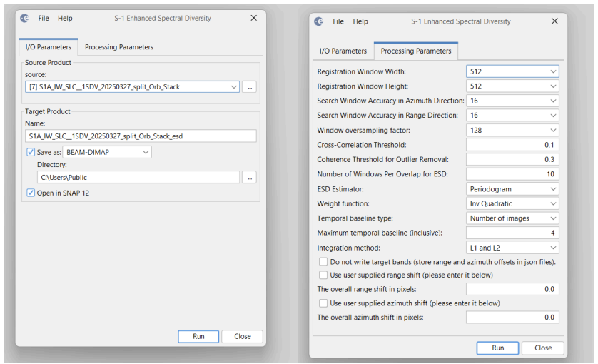Open Weight function Inv Quadratic dropdown

(512, 203)
